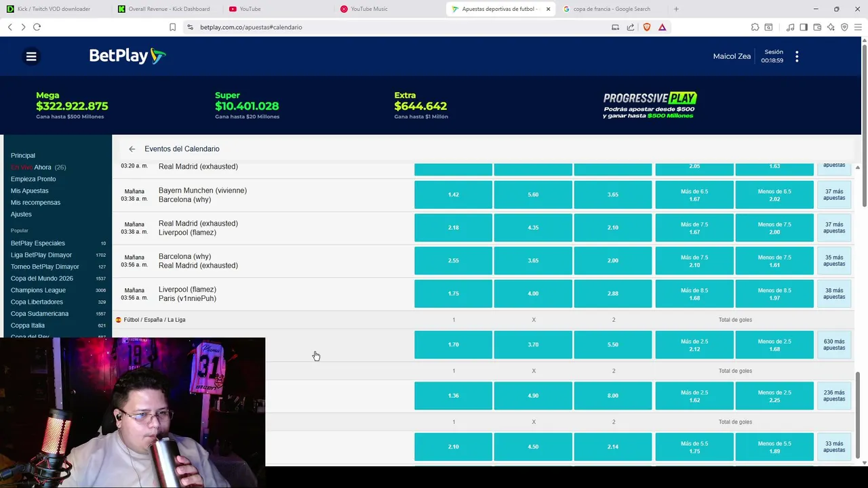Image resolution: width=868 pixels, height=488 pixels.
Task: Open Liga BetPlay Dimayor
Action: (58, 255)
